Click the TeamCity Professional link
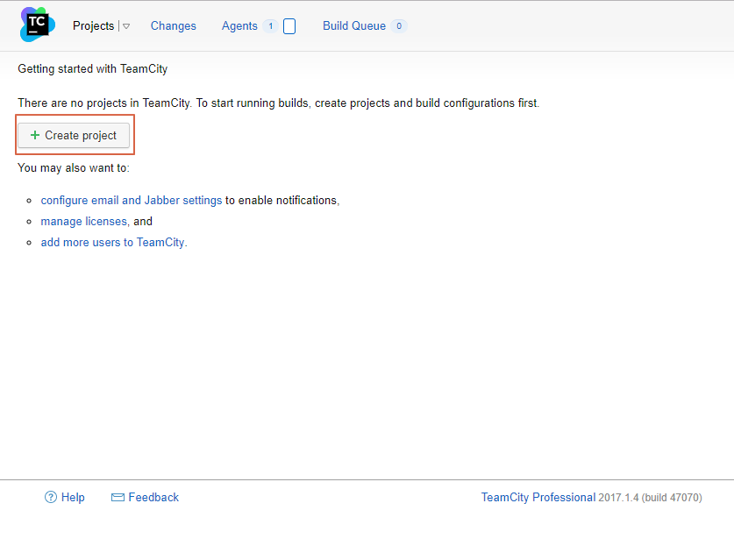Image resolution: width=734 pixels, height=560 pixels. [538, 497]
